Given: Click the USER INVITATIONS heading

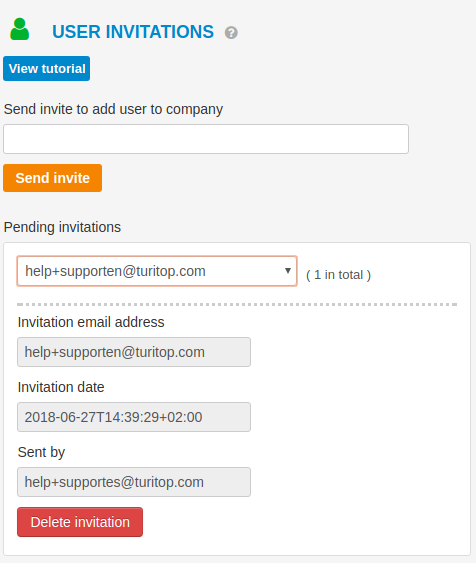Looking at the screenshot, I should [x=133, y=32].
